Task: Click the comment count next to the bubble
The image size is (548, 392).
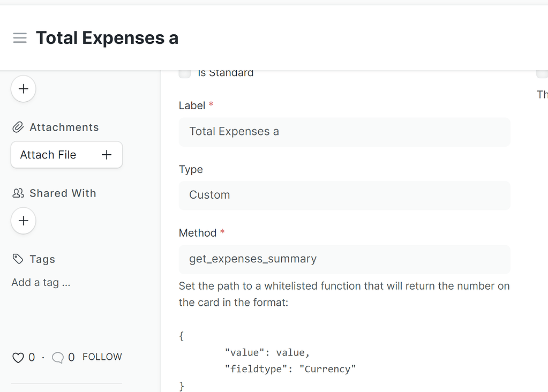Action: 70,357
